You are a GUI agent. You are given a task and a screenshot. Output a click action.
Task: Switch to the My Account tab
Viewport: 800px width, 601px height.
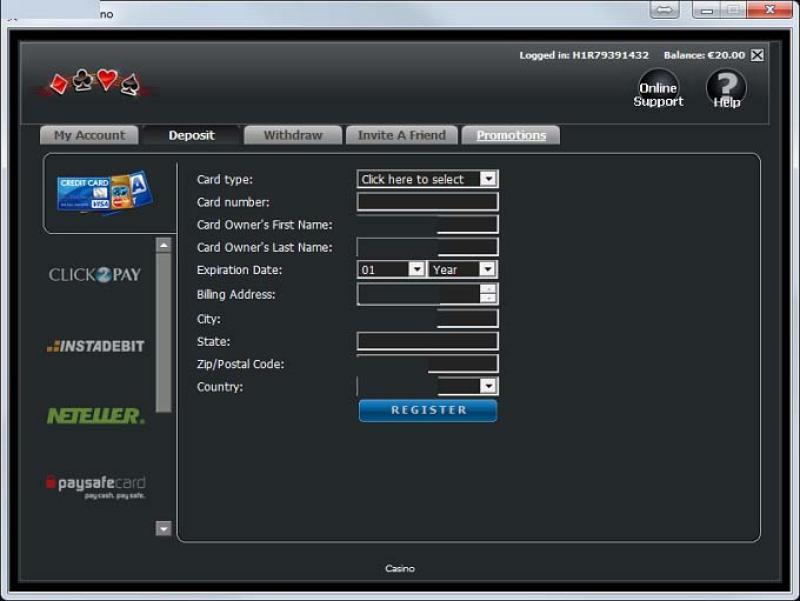tap(90, 135)
